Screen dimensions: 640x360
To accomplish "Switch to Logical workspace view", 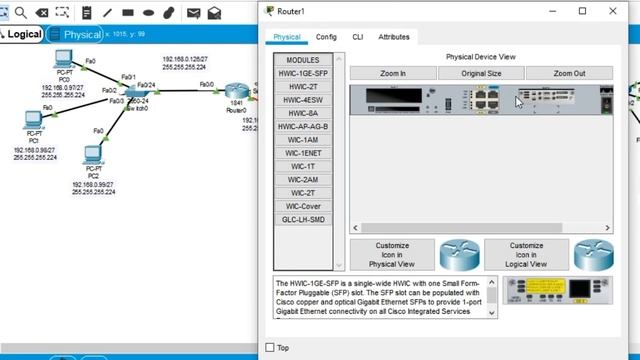I will (21, 34).
